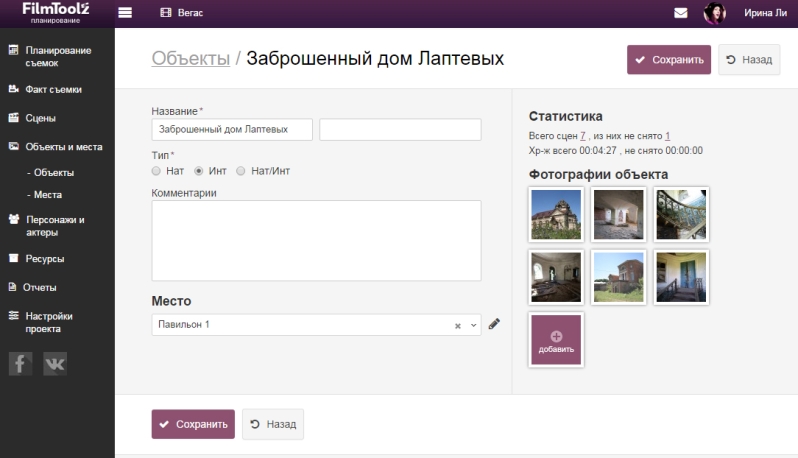Click the top Сохранить button
This screenshot has height=458, width=798.
669,60
